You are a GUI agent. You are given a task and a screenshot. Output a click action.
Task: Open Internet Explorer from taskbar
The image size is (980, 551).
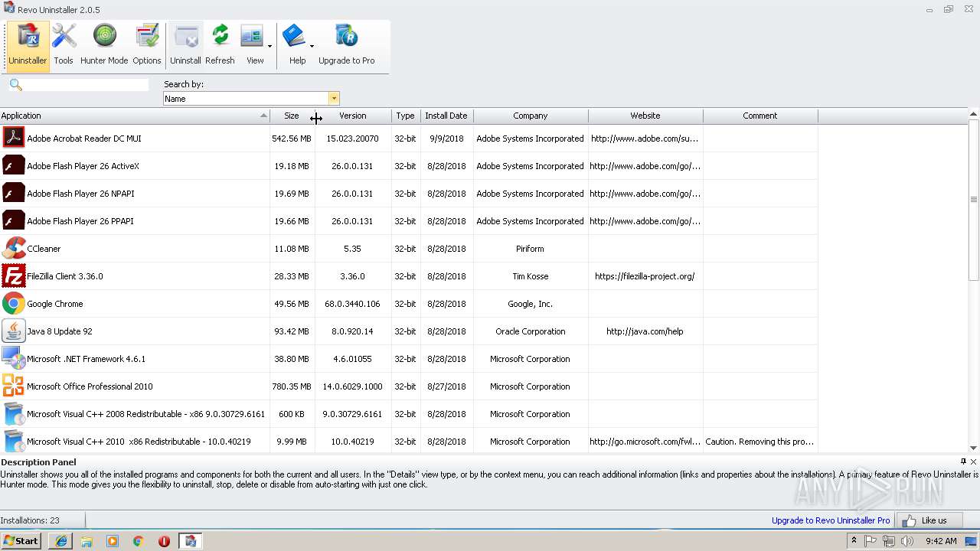point(60,541)
